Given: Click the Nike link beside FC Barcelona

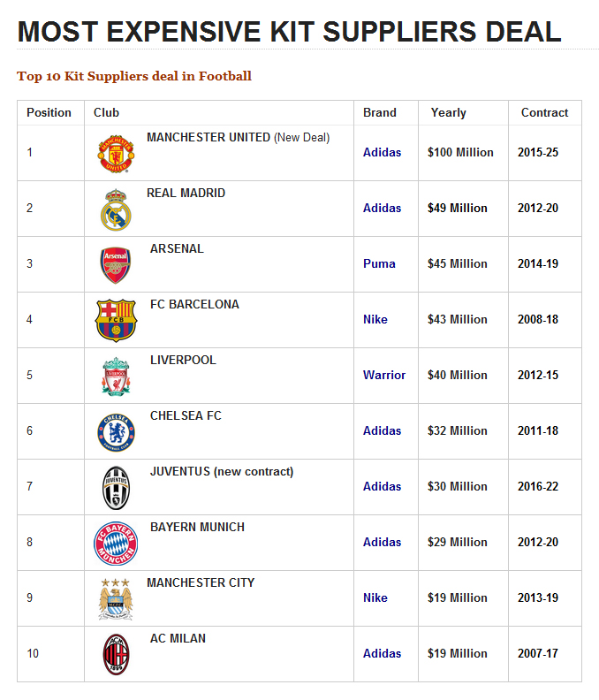Looking at the screenshot, I should [375, 320].
